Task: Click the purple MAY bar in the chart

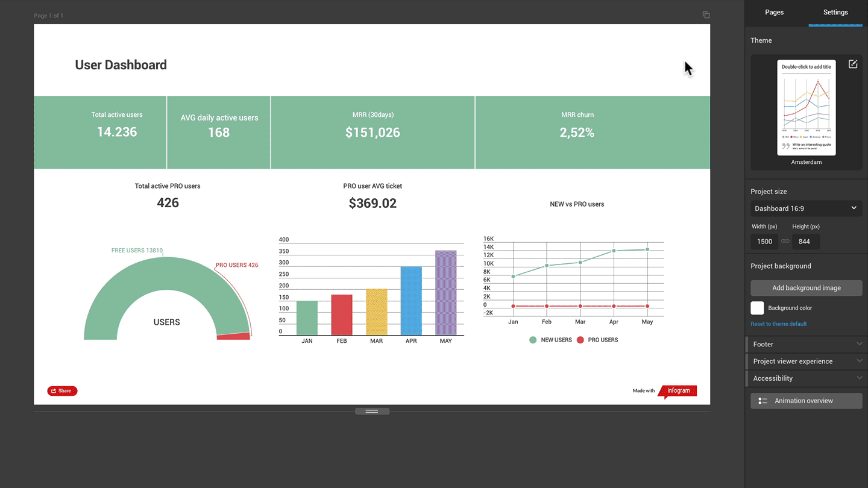Action: 446,293
